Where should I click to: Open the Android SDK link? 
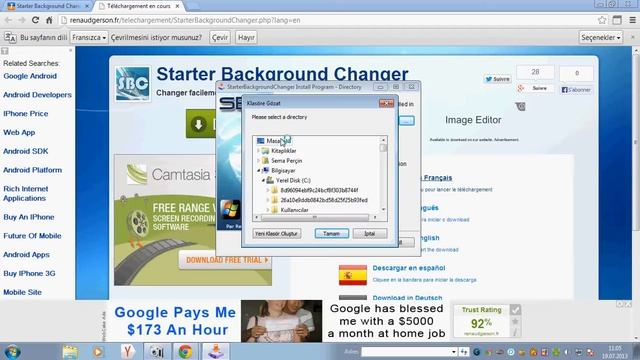25,151
